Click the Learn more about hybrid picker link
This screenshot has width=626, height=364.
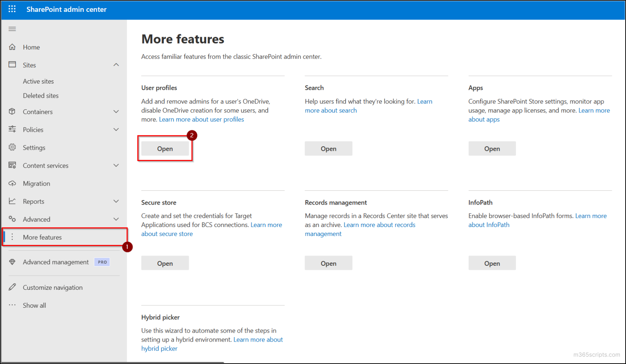coord(258,339)
